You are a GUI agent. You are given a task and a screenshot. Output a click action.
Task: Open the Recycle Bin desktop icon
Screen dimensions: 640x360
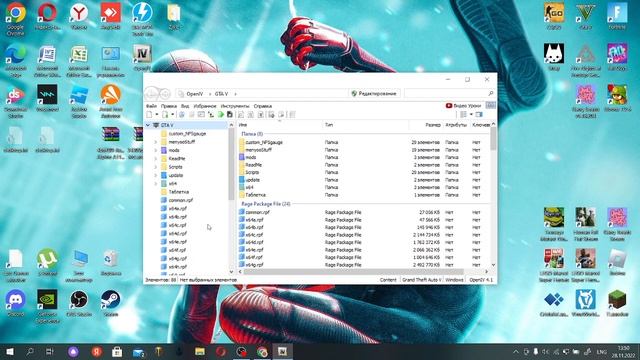111,263
